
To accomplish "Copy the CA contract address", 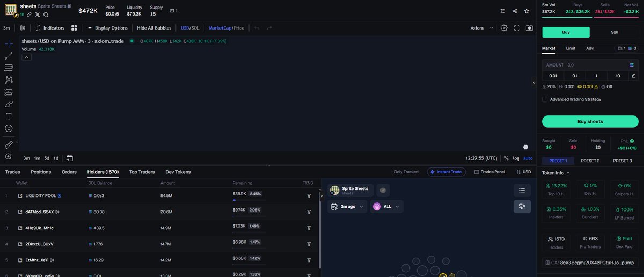I will [x=590, y=263].
